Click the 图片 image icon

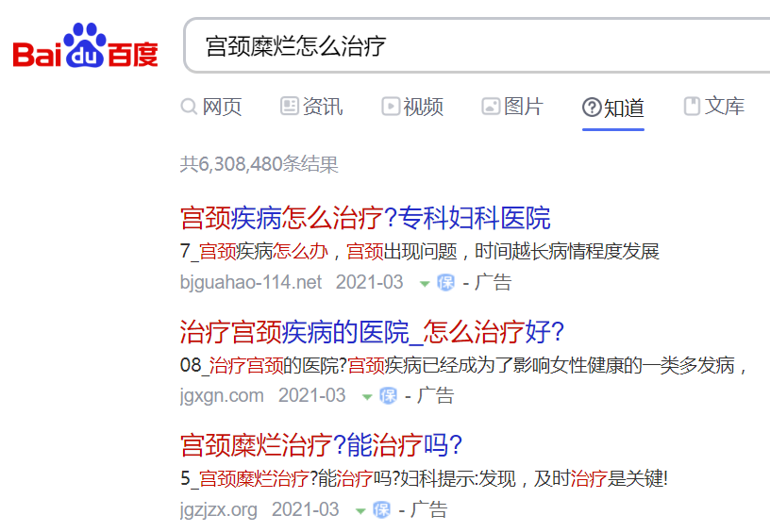[x=491, y=106]
